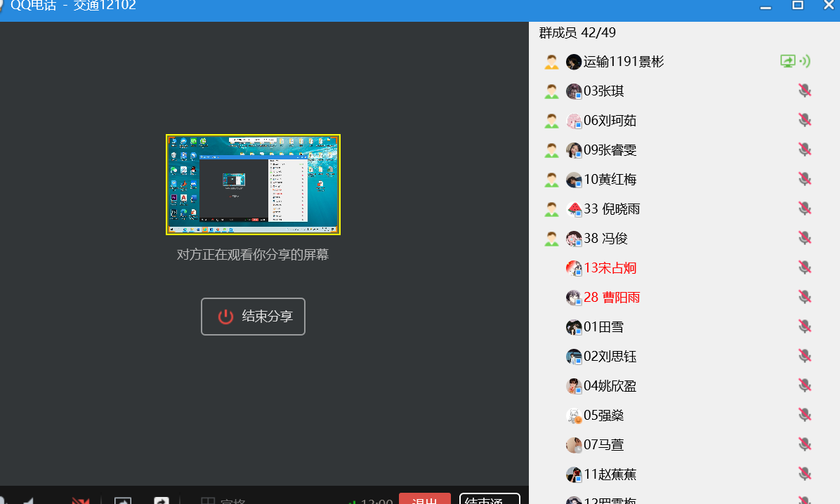Image resolution: width=840 pixels, height=504 pixels.
Task: Select member 38 冯俊 in the list
Action: click(x=605, y=239)
